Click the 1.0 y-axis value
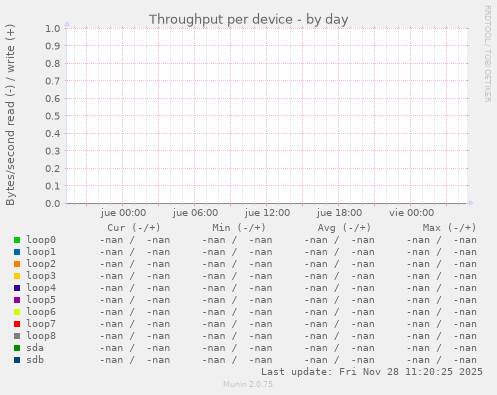Screen dimensions: 497x395 coord(53,29)
